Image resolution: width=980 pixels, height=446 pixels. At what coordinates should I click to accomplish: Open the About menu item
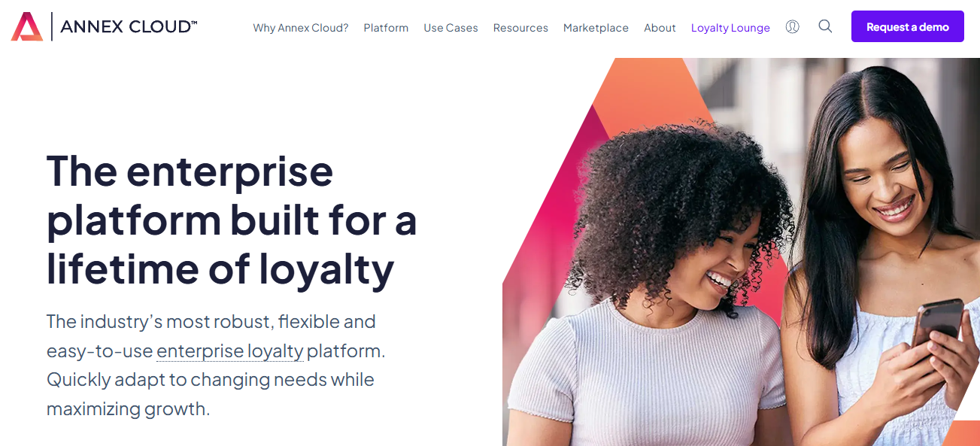coord(660,28)
